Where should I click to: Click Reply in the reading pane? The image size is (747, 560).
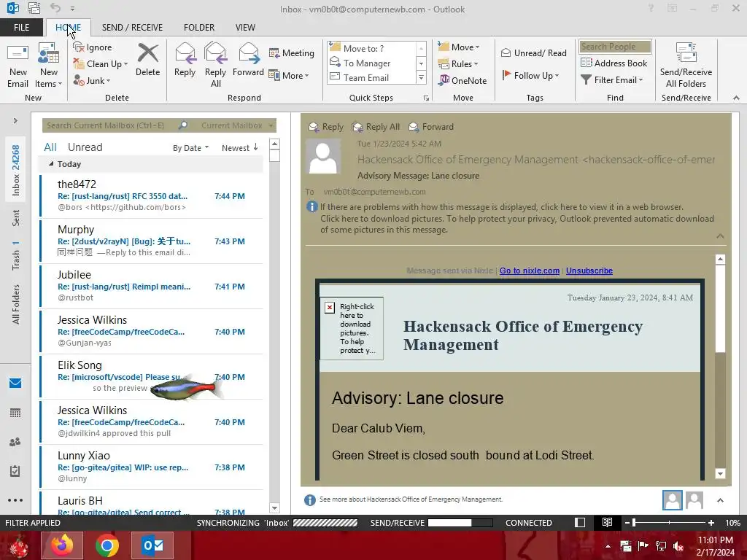click(x=326, y=127)
